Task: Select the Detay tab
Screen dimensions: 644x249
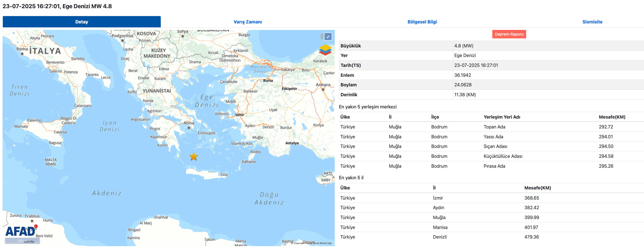Action: pyautogui.click(x=81, y=22)
